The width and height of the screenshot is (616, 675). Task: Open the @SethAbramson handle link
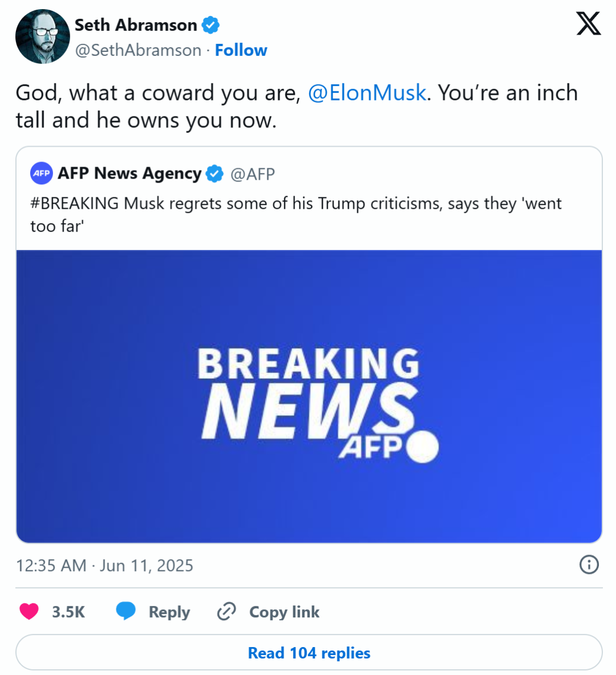(138, 50)
